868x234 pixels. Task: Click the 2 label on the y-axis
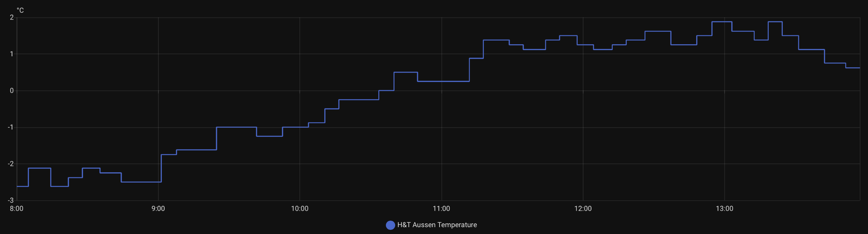pyautogui.click(x=12, y=17)
